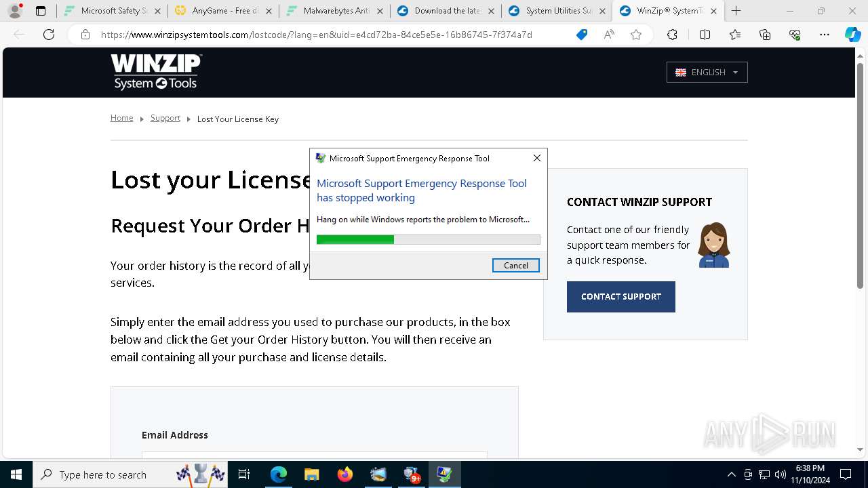This screenshot has height=488, width=868.
Task: Close the Microsoft Safety Scanner tab
Action: pyautogui.click(x=158, y=11)
